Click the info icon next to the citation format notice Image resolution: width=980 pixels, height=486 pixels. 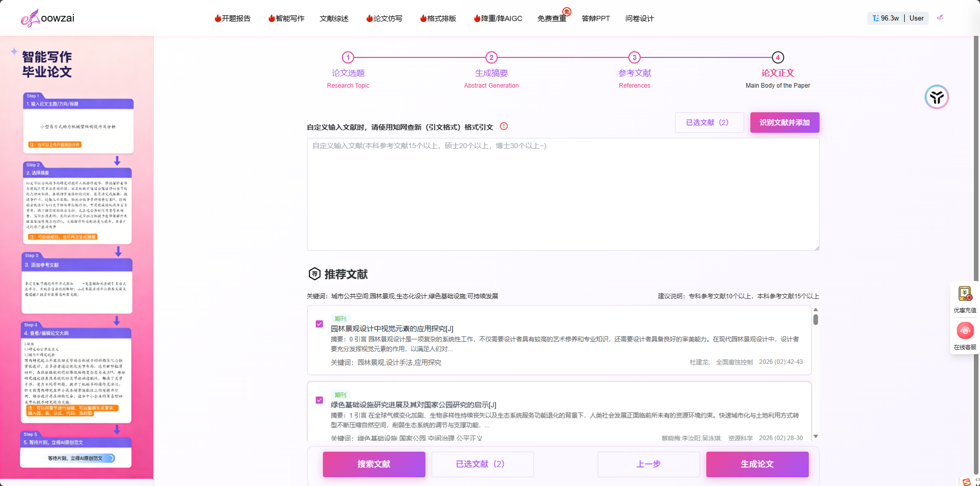[x=503, y=126]
